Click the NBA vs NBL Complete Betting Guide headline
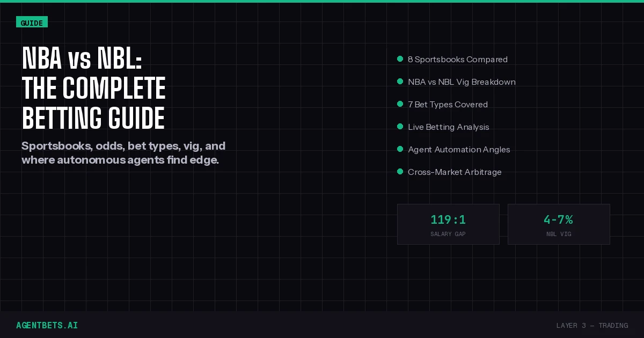 pos(93,89)
